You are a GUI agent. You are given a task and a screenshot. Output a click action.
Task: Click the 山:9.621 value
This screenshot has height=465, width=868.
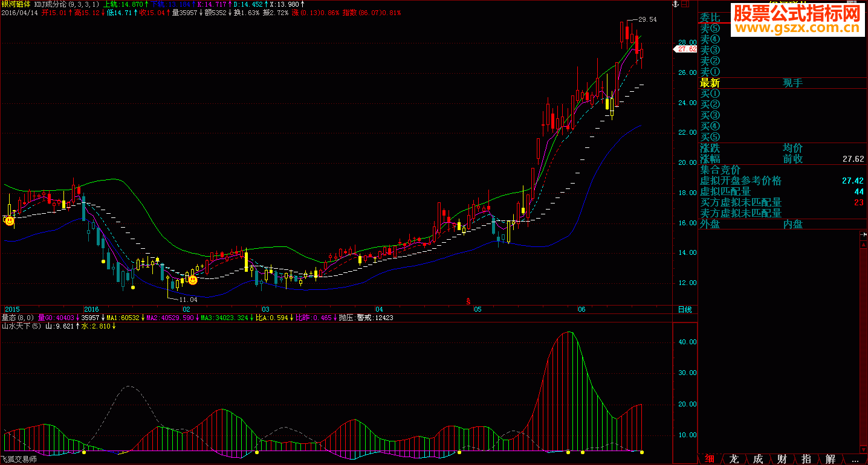tap(60, 326)
